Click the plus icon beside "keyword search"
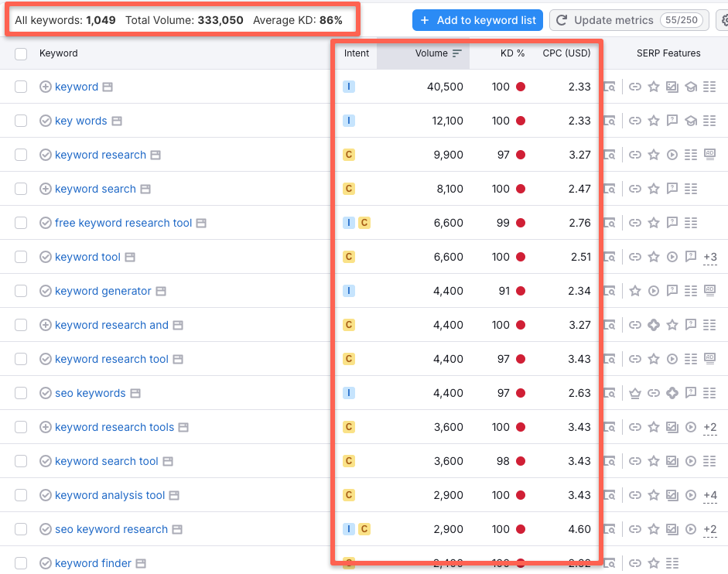The width and height of the screenshot is (728, 574). pos(45,189)
